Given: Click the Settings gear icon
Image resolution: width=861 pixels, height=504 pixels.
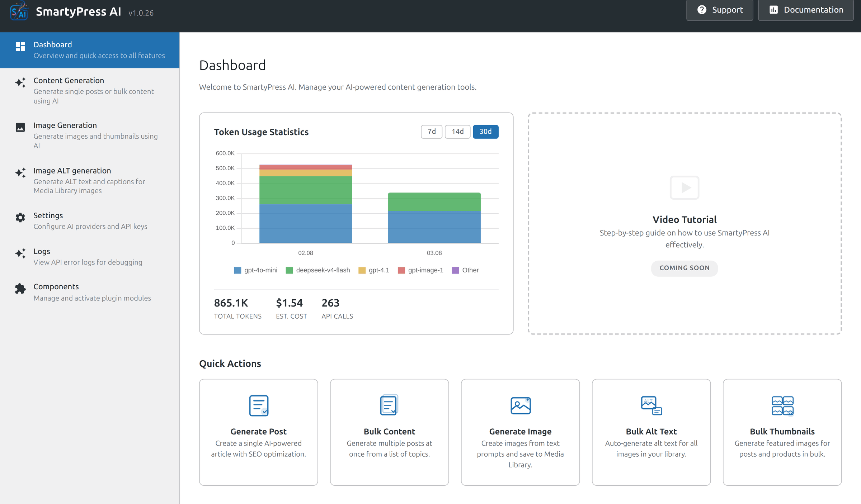Looking at the screenshot, I should coord(20,218).
